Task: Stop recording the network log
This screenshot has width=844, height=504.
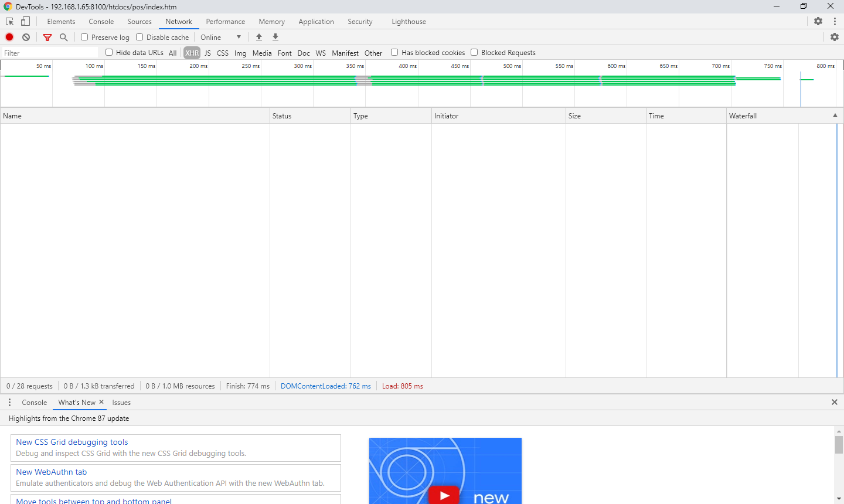Action: (x=9, y=36)
